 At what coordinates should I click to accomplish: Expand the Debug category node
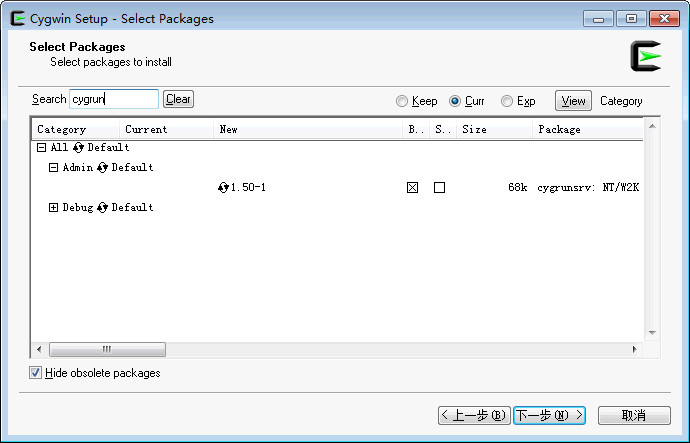(53, 208)
